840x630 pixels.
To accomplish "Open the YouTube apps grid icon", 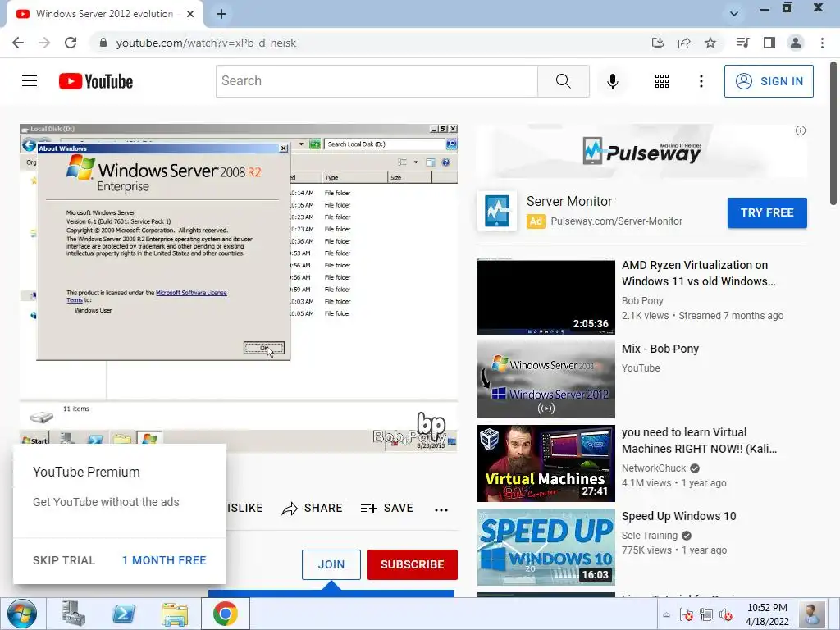I will [x=662, y=81].
